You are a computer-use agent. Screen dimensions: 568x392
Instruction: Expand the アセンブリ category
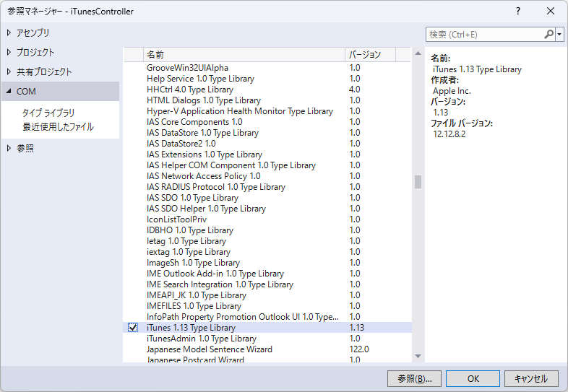pos(9,32)
